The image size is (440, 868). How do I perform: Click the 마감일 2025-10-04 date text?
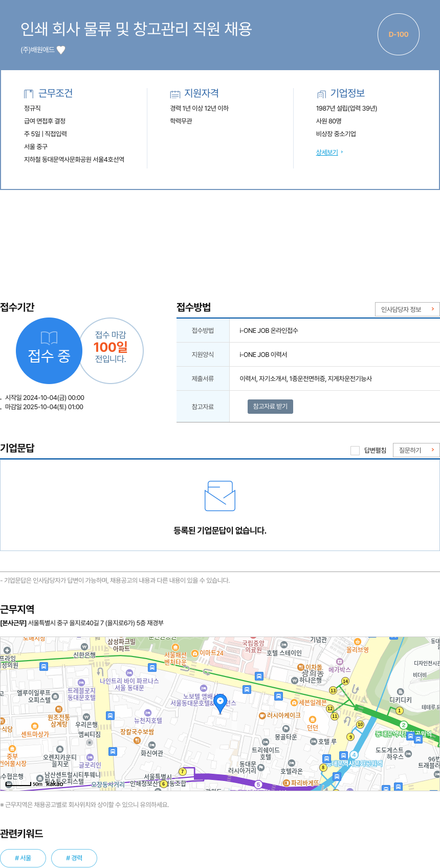pos(44,407)
